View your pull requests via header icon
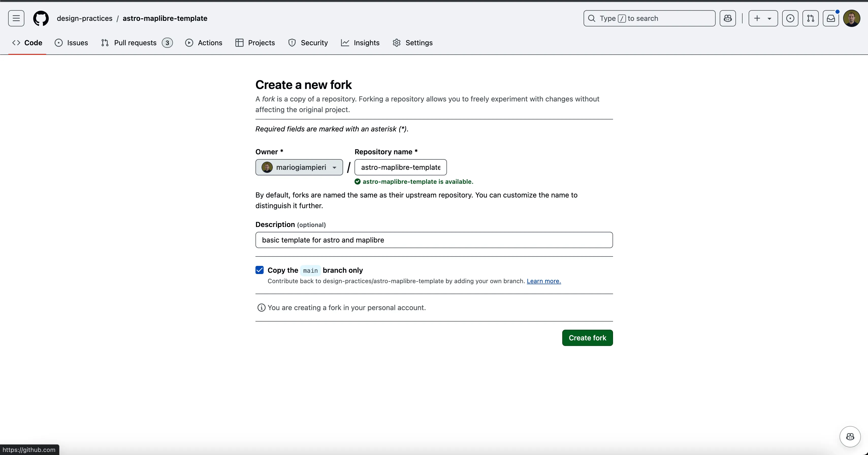Image resolution: width=868 pixels, height=455 pixels. point(811,18)
